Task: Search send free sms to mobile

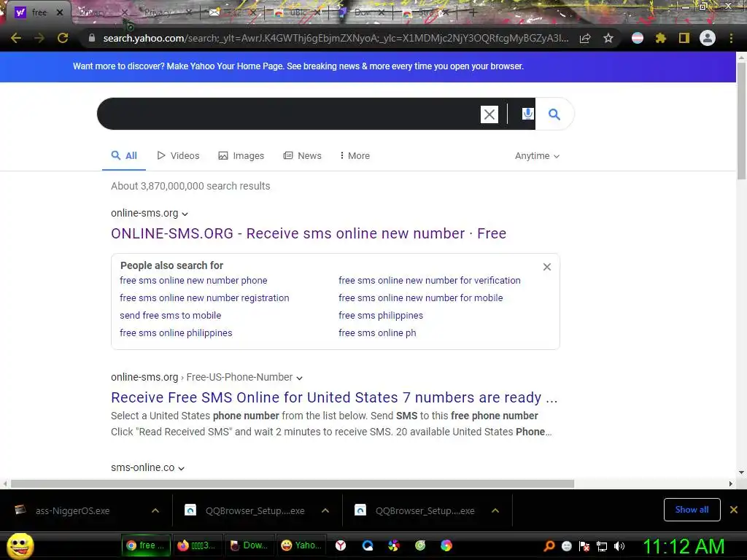Action: (171, 315)
